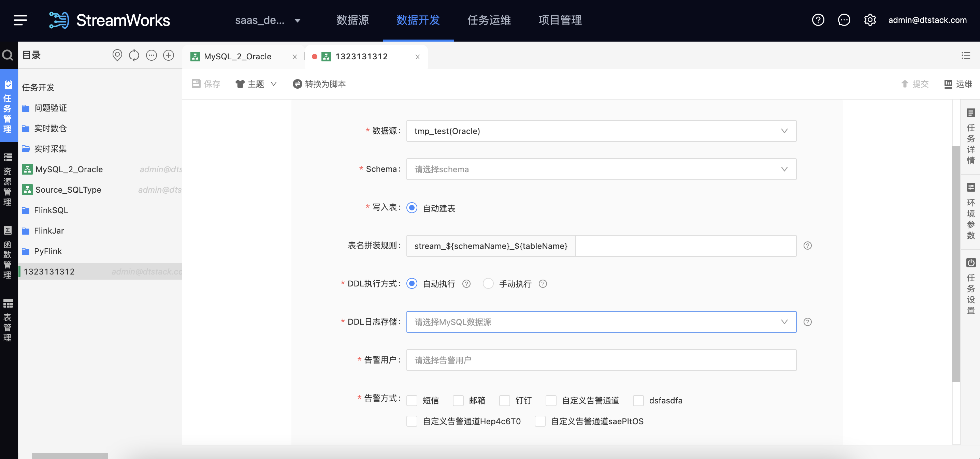Open the theme (主题) dropdown
Viewport: 980px width, 459px height.
click(256, 84)
